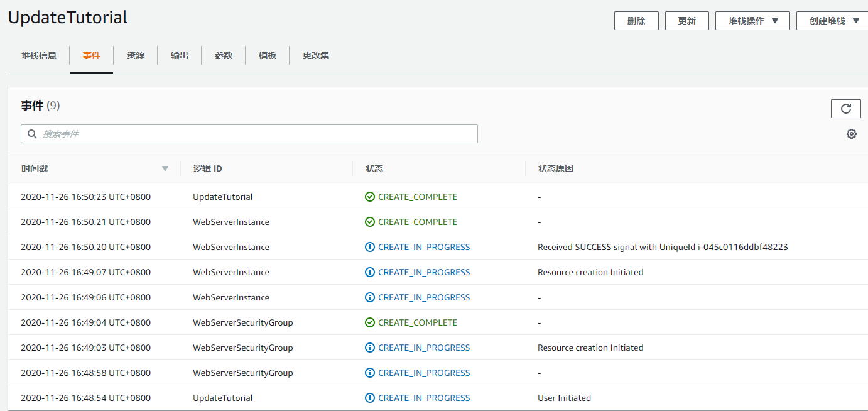Select timestamp 2020-11-26 16:50:20 UTC+0800
Screen dimensions: 868x411
click(85, 247)
